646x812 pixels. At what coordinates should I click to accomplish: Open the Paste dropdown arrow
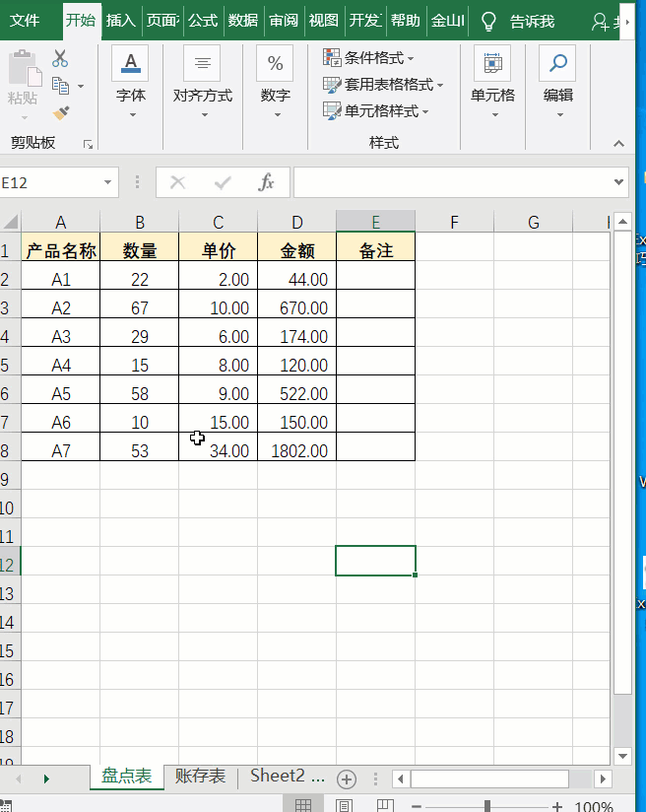click(25, 117)
